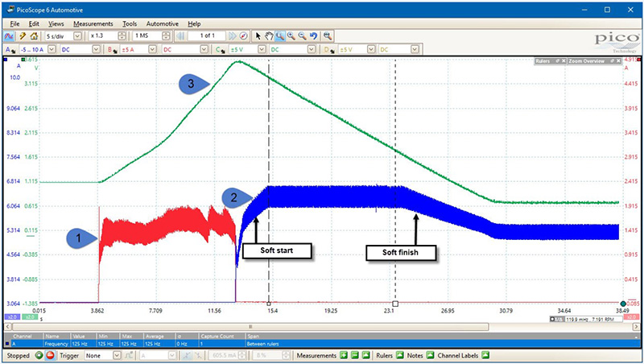The height and width of the screenshot is (364, 644).
Task: Toggle Channel Labels display button
Action: click(485, 355)
